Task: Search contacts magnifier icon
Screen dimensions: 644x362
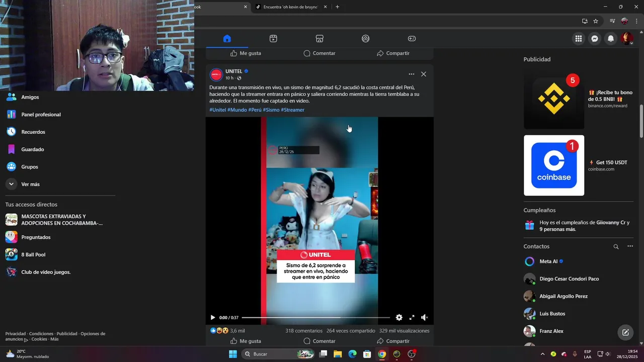Action: [x=616, y=246]
